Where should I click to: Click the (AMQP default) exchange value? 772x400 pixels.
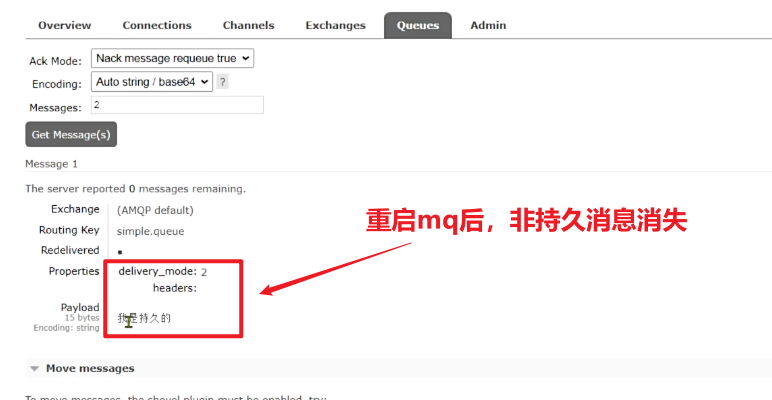point(155,210)
